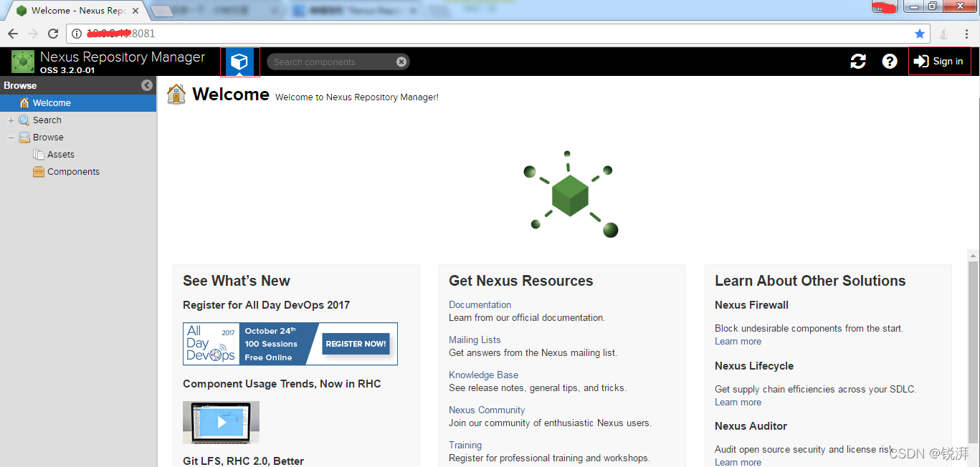Open Browse tree item
This screenshot has width=980, height=467.
pos(48,138)
